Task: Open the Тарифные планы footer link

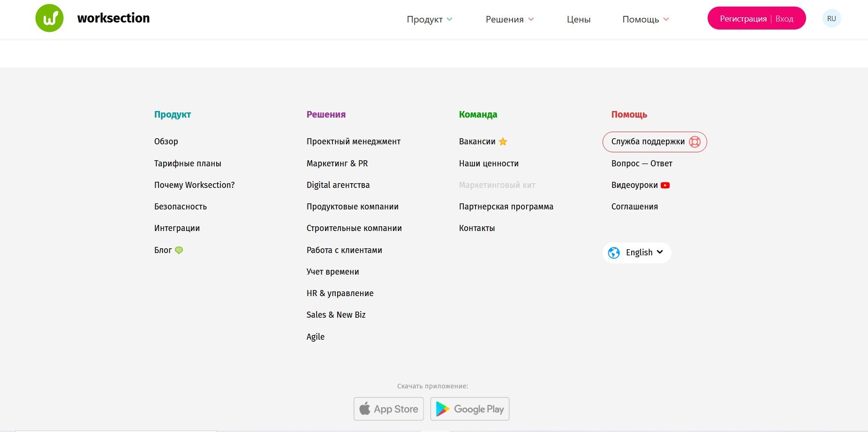Action: tap(188, 164)
